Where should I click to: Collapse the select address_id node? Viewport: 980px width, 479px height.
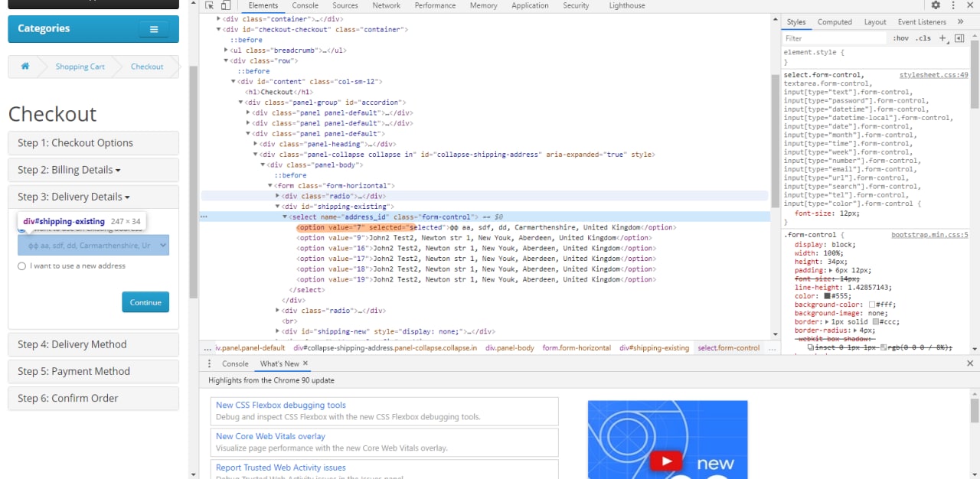tap(285, 217)
